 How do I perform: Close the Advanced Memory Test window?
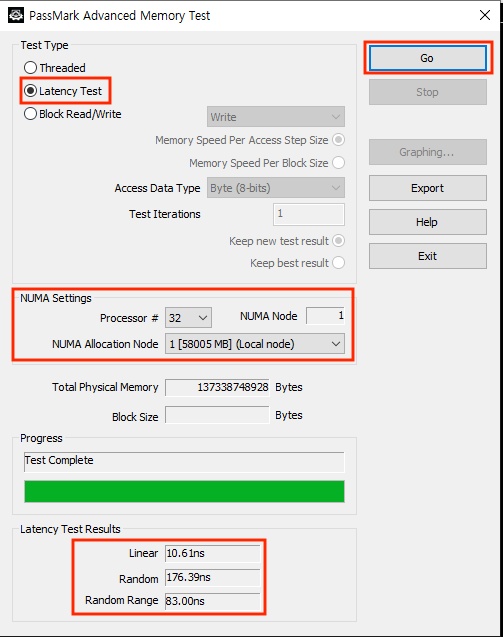tap(484, 15)
